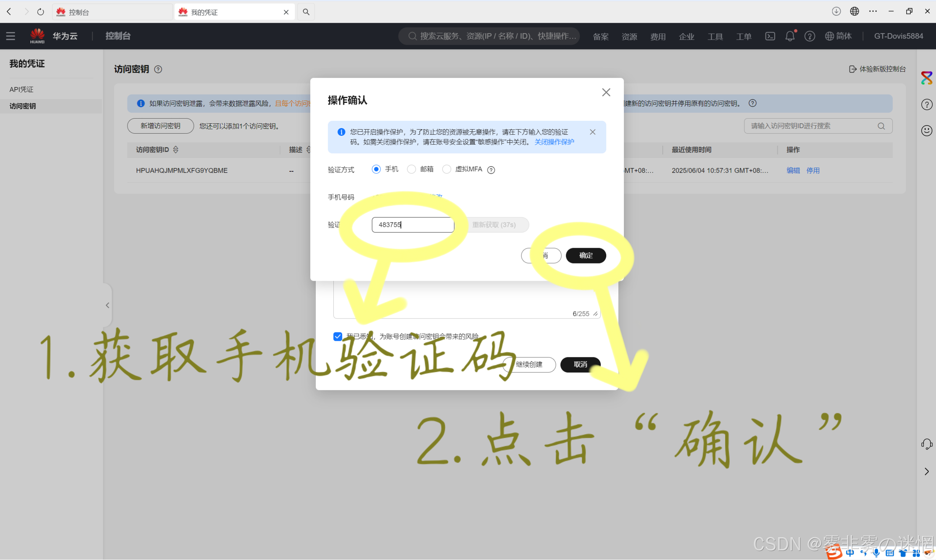Click the 关闭操作保护 link
Viewport: 936px width, 560px height.
pyautogui.click(x=554, y=142)
